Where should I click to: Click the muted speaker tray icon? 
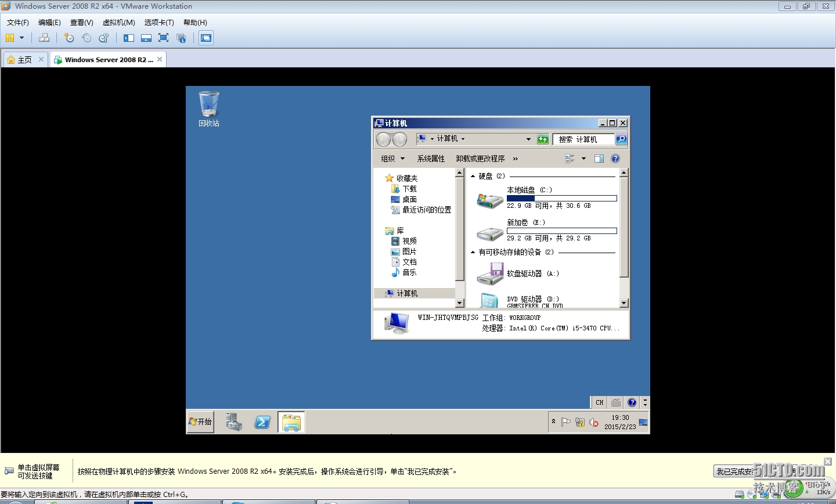tap(594, 422)
